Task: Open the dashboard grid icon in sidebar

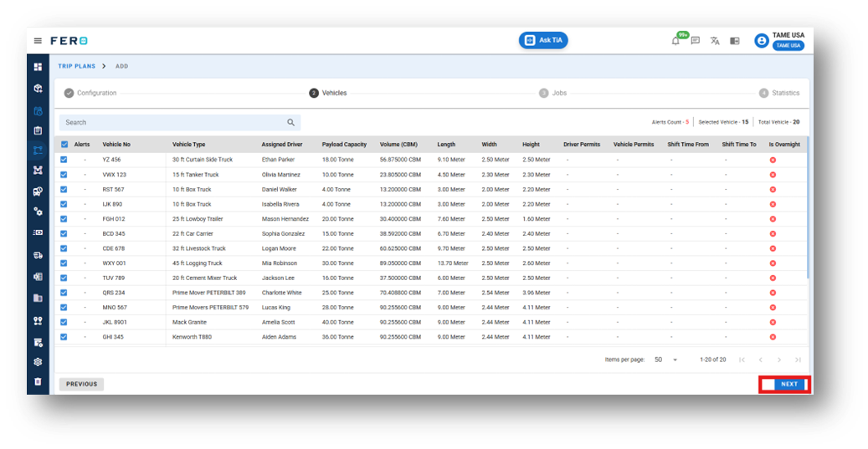Action: 38,67
